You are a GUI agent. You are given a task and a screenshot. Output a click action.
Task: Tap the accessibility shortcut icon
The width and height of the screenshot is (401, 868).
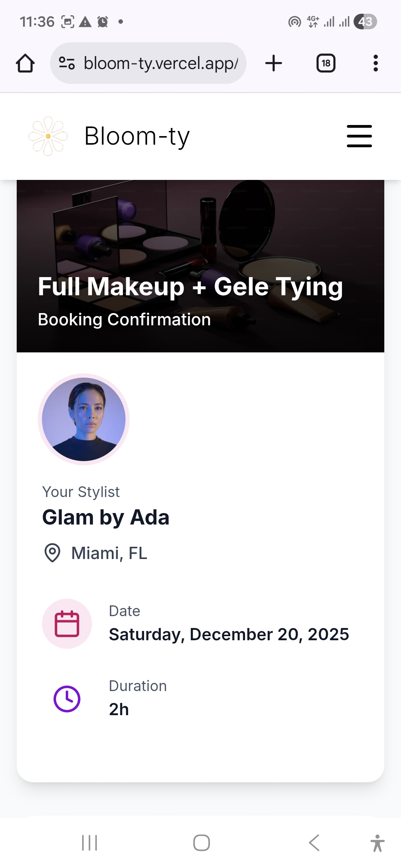[x=377, y=843]
